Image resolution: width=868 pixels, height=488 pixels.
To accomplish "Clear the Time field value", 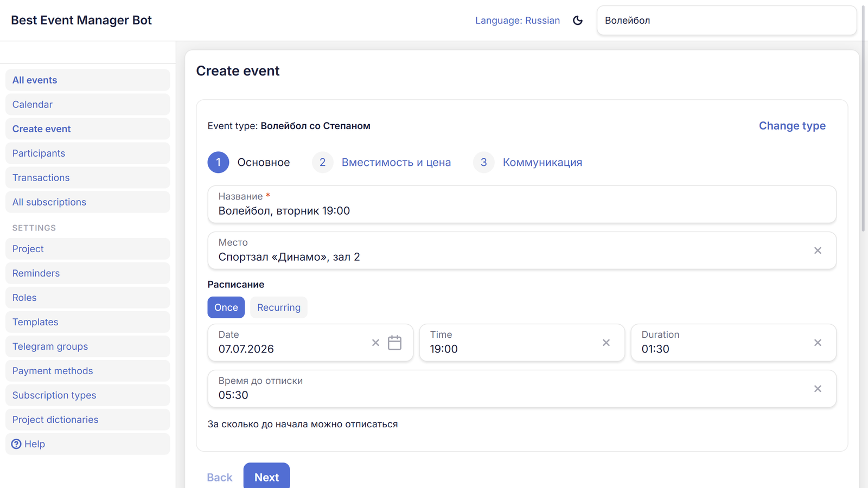I will point(606,343).
